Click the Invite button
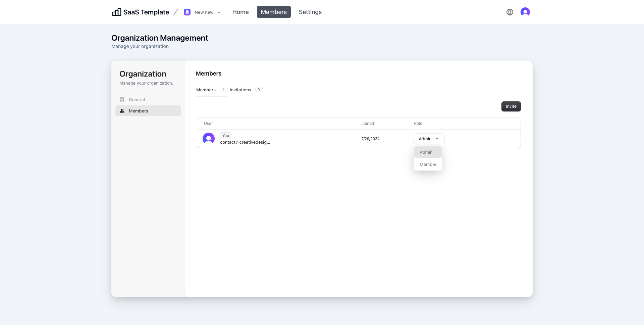The image size is (644, 325). tap(511, 106)
